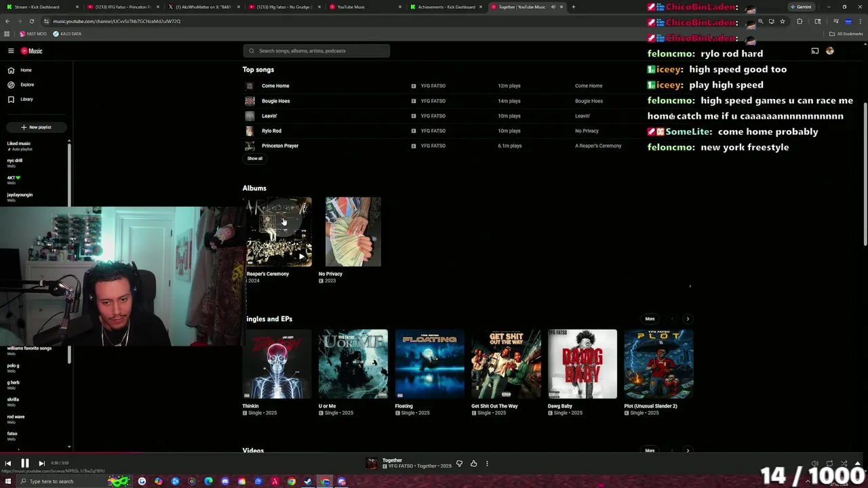Open the fatso playlist
Image resolution: width=868 pixels, height=488 pixels.
(x=12, y=435)
